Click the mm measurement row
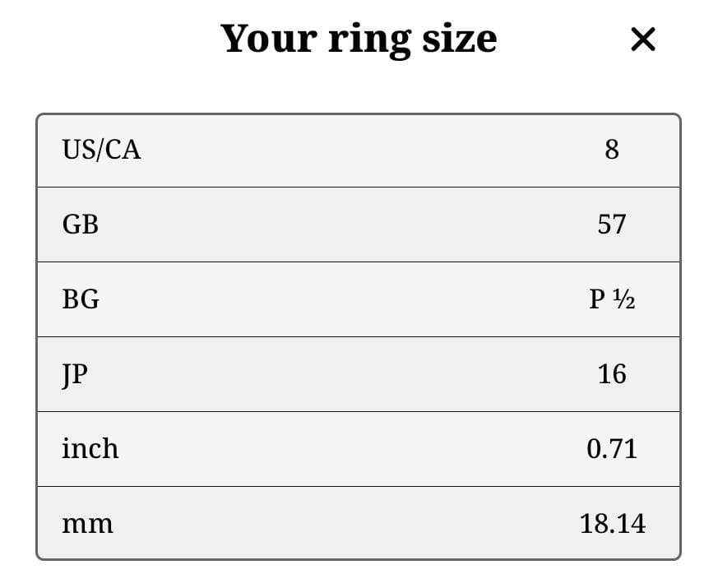Screen dimensions: 718x588 (x=358, y=523)
